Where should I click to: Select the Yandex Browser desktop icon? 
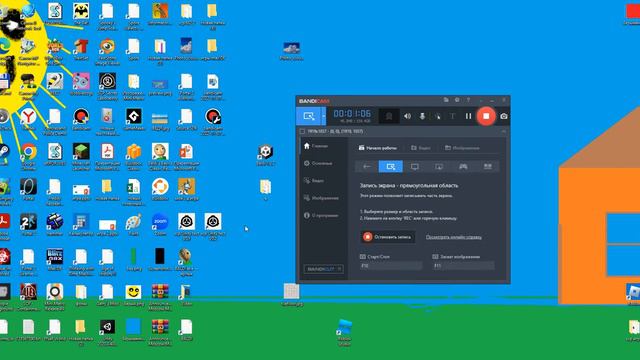29,120
